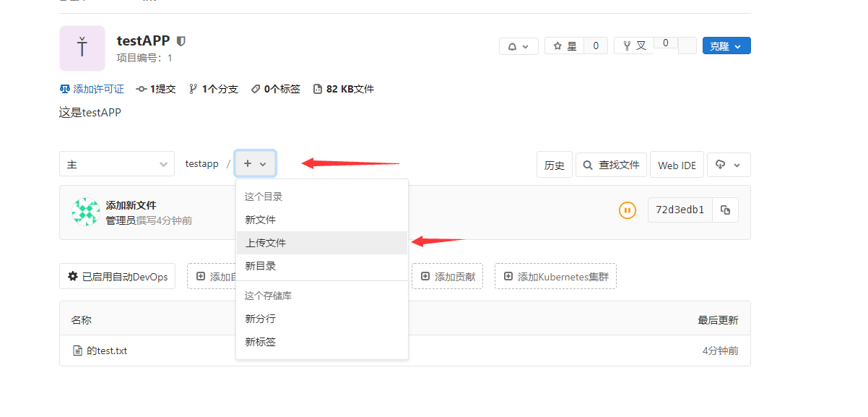Select 新文件 from the menu
The height and width of the screenshot is (417, 868).
322,220
